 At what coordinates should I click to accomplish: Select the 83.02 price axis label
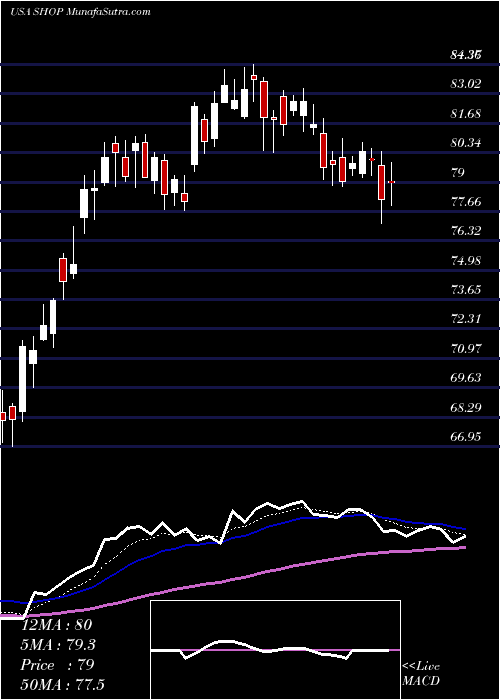pyautogui.click(x=466, y=84)
